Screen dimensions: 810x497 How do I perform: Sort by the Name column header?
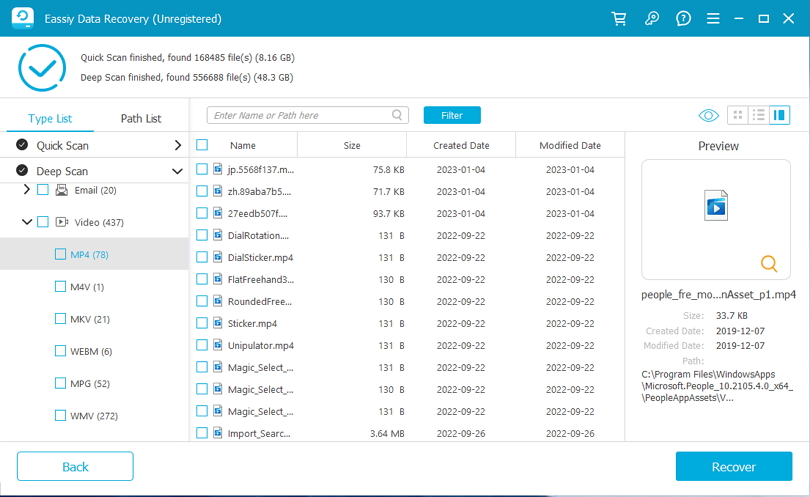click(x=243, y=145)
